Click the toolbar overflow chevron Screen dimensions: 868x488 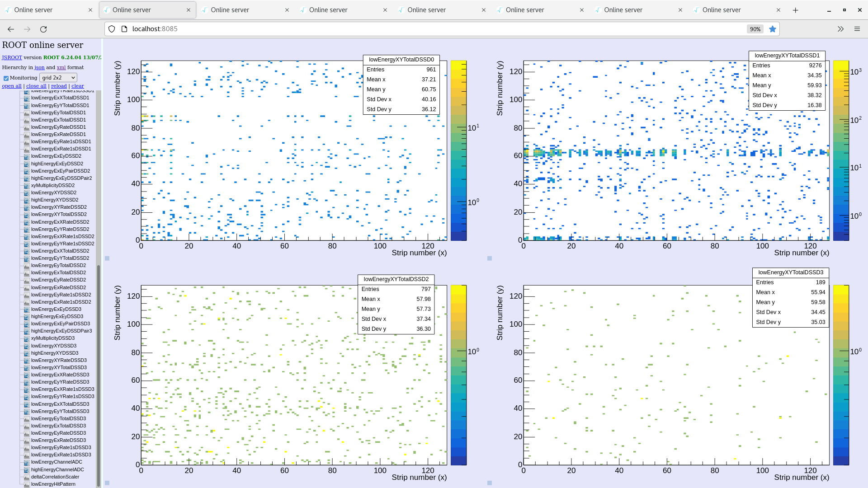coord(840,28)
